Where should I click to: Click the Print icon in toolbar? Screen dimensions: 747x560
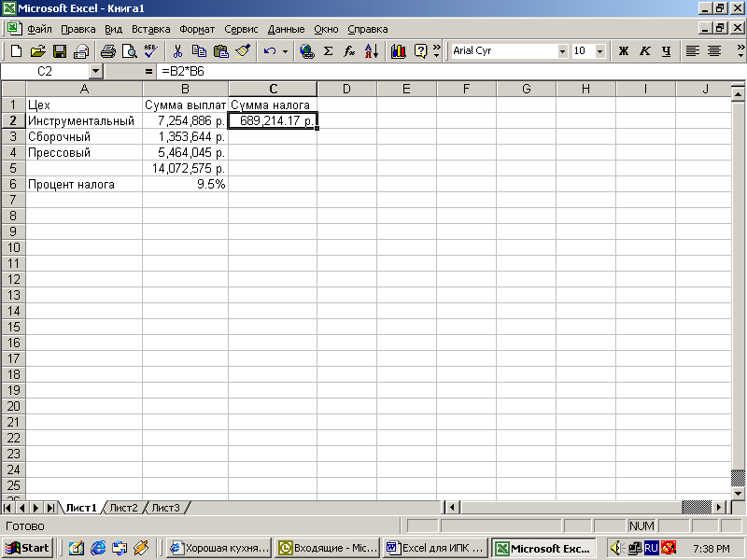(x=108, y=51)
